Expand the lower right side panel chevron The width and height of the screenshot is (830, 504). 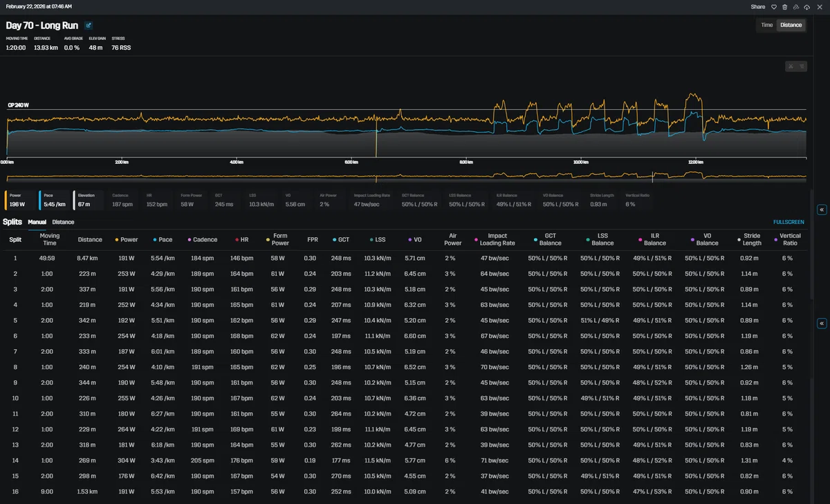pos(822,323)
